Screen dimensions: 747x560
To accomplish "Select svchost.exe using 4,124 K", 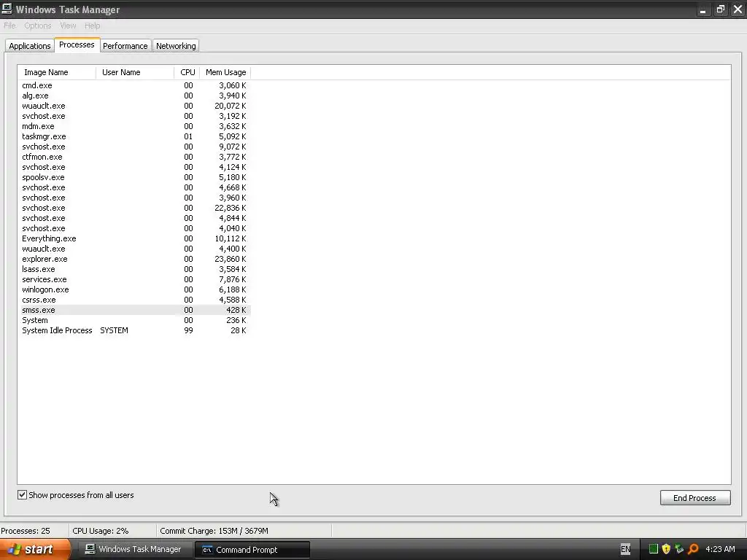I will pyautogui.click(x=134, y=167).
